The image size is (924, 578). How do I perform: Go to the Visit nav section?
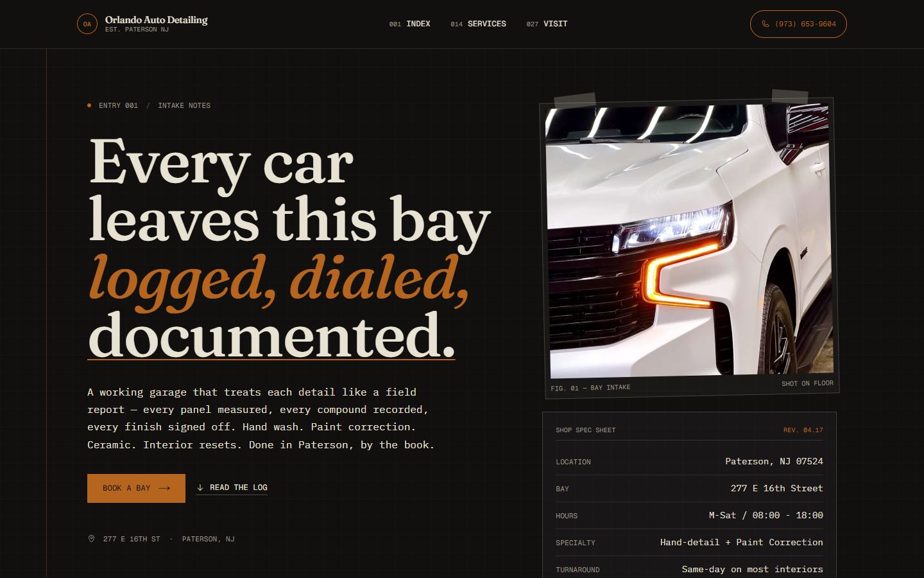tap(547, 24)
